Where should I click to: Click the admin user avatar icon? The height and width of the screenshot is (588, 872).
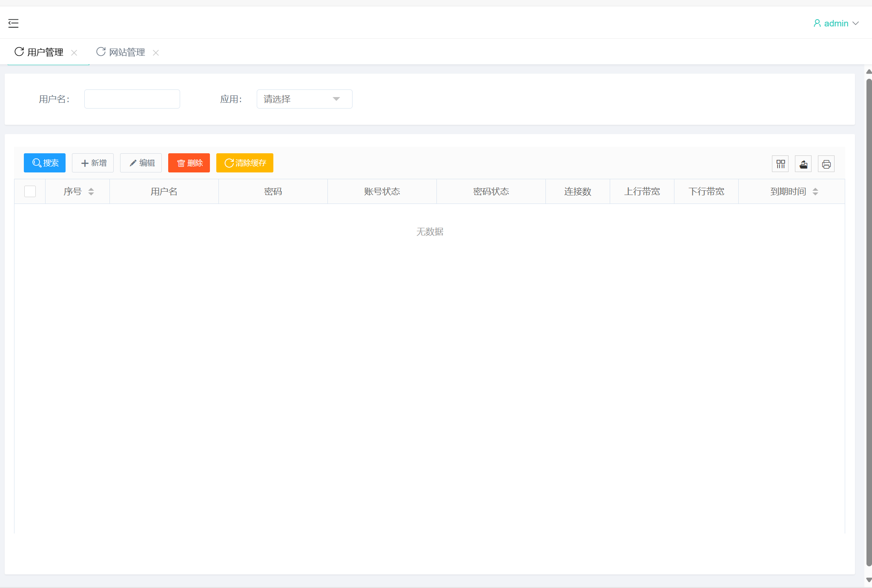(817, 23)
